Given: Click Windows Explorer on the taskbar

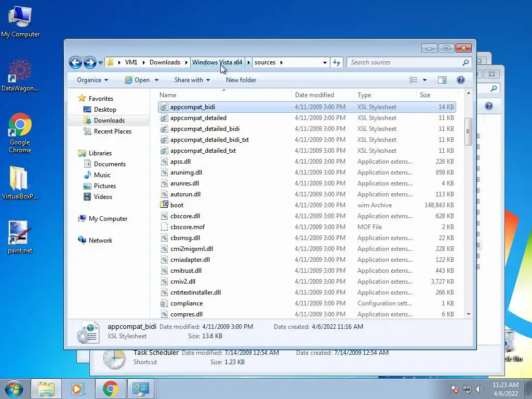Looking at the screenshot, I should click(x=46, y=389).
